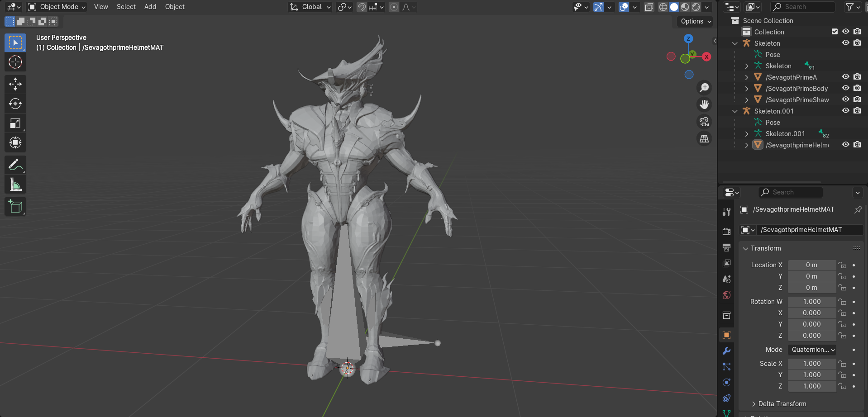Disable render for /SevagothPrimeA
The width and height of the screenshot is (868, 417).
click(857, 77)
